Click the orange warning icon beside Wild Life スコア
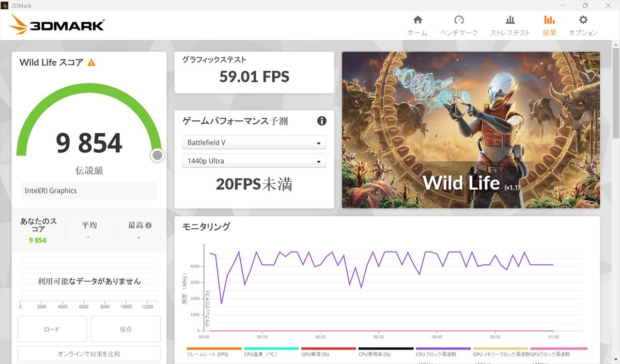Viewport: 620px width, 364px height. [91, 62]
